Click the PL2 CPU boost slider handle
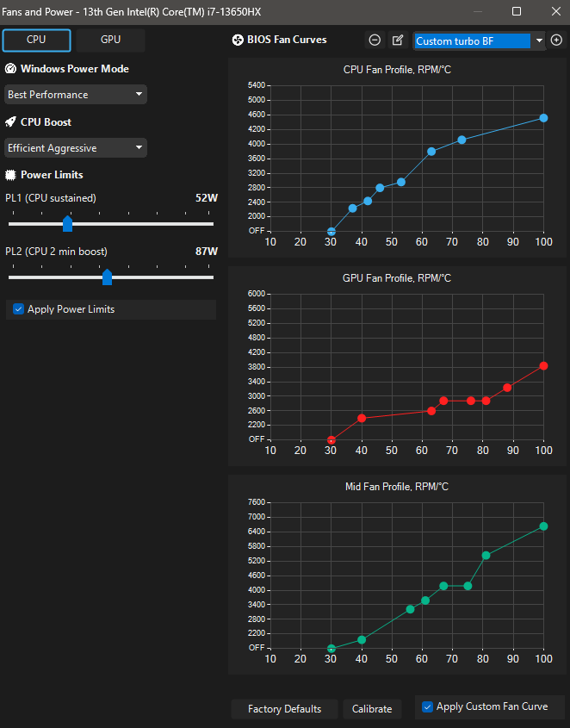Viewport: 570px width, 728px height. coord(107,277)
